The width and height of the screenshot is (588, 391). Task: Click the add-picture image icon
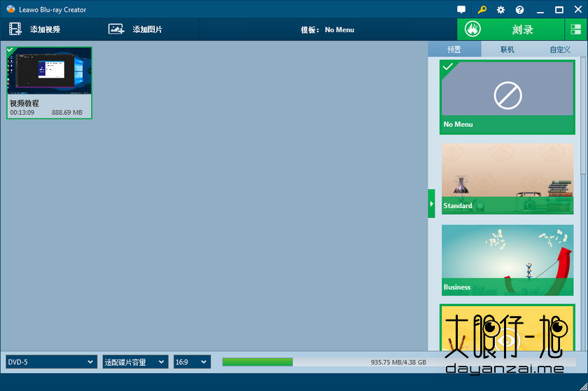116,29
